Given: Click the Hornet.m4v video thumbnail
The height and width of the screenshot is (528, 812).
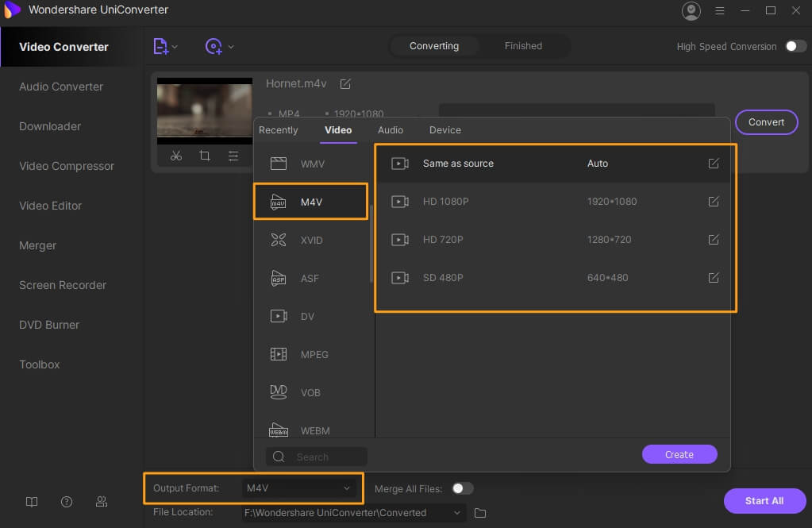Looking at the screenshot, I should point(205,111).
